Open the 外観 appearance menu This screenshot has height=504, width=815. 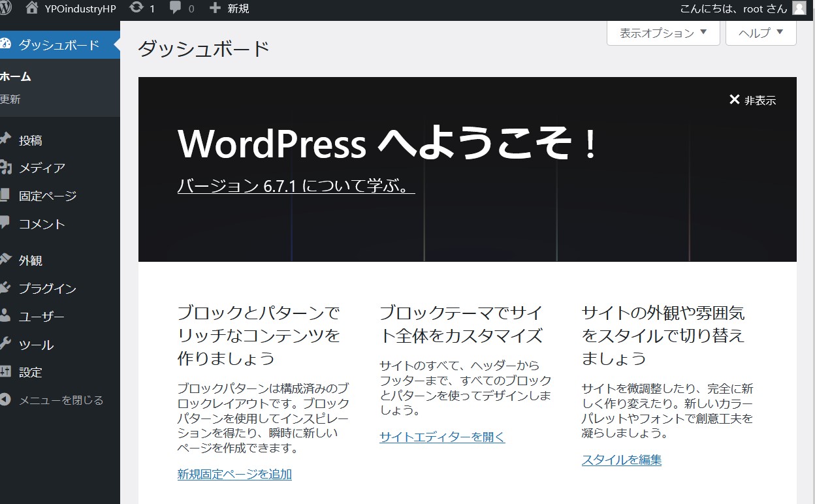pyautogui.click(x=31, y=260)
